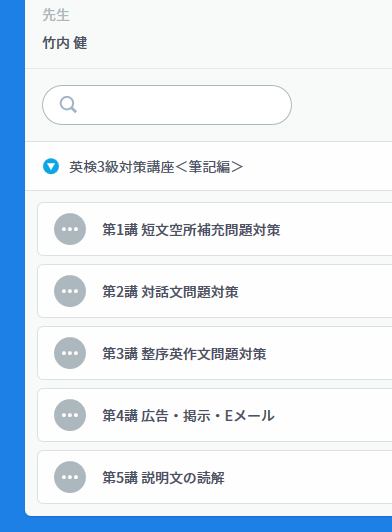The image size is (392, 532).
Task: Open the status icon for 第3講 整序英作文問題対策
Action: (x=70, y=353)
